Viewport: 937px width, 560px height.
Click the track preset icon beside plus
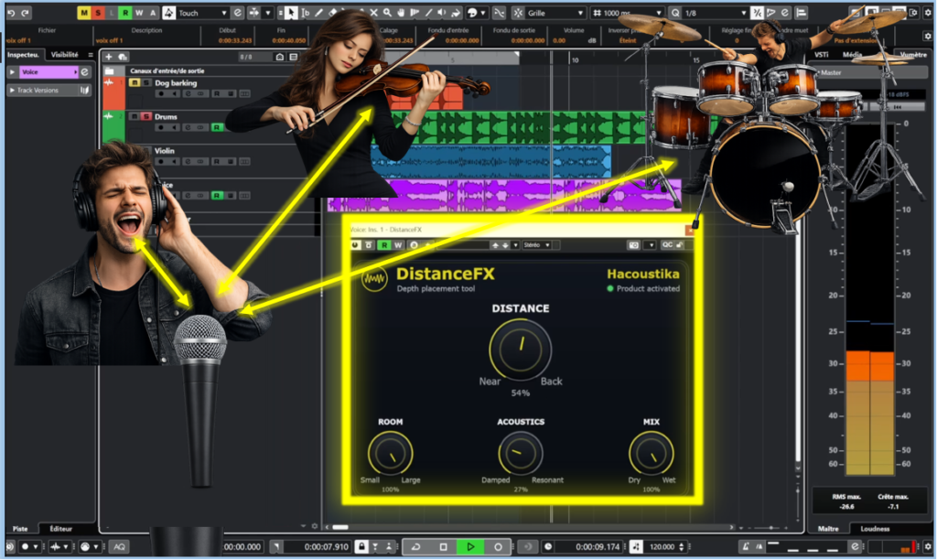(124, 57)
